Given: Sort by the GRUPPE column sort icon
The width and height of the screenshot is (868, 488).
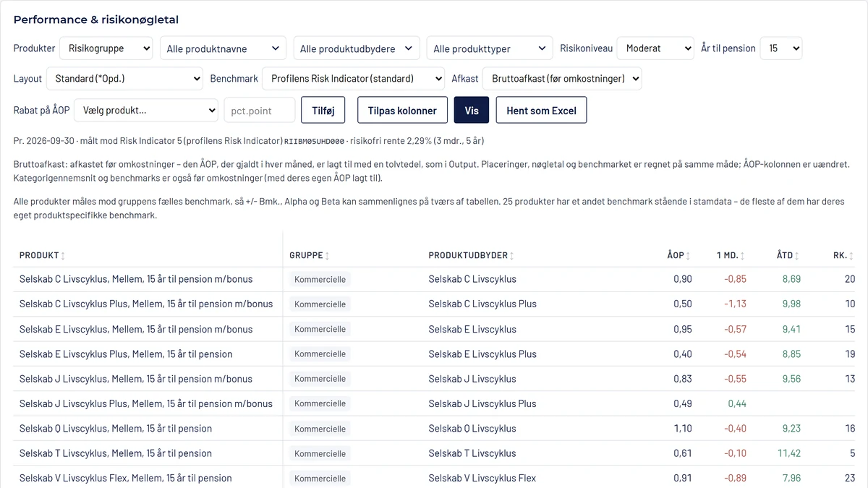Looking at the screenshot, I should [327, 256].
